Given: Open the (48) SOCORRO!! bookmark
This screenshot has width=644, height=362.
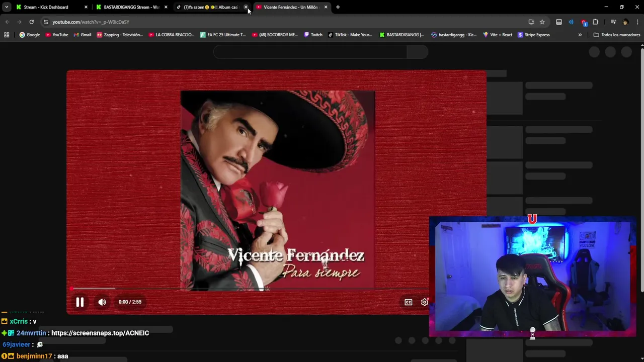Looking at the screenshot, I should click(x=275, y=35).
